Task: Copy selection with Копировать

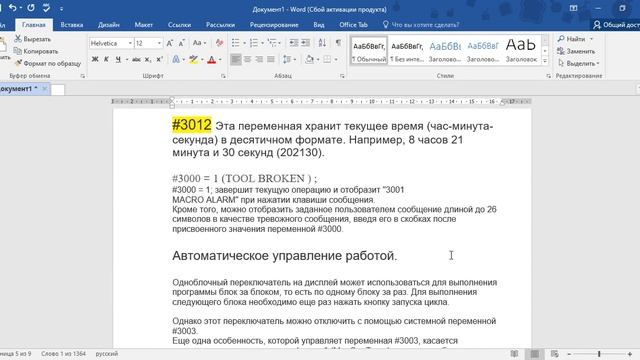Action: (x=36, y=51)
